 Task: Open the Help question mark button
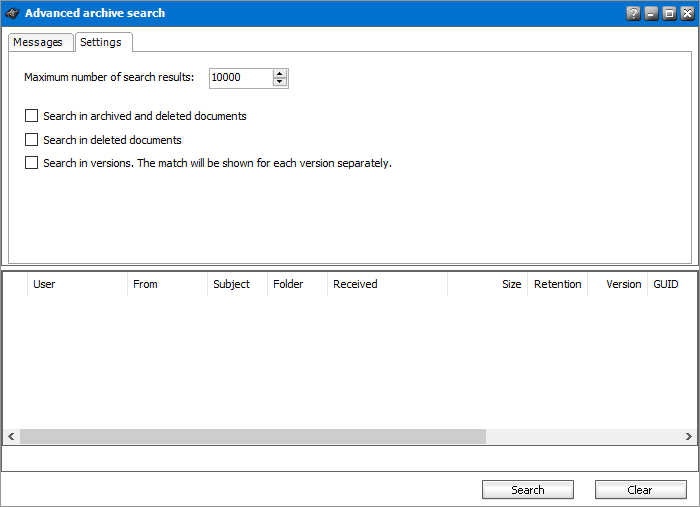click(633, 14)
